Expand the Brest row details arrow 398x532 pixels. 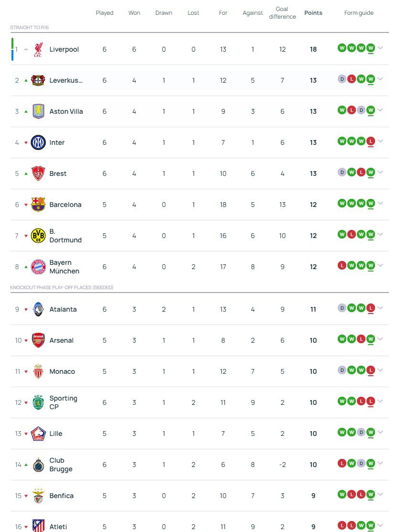point(380,172)
